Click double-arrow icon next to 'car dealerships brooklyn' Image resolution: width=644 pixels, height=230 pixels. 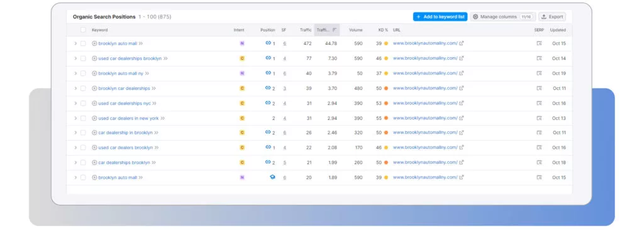(154, 162)
